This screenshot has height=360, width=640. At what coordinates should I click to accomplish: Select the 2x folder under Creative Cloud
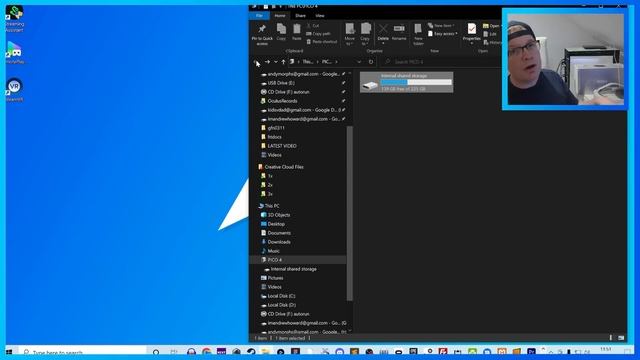(270, 185)
